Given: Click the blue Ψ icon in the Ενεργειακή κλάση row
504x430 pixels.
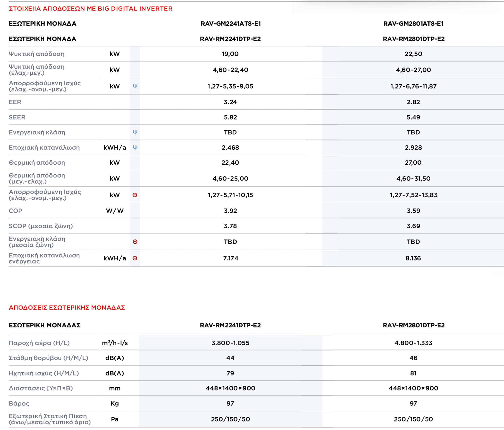Looking at the screenshot, I should [135, 132].
